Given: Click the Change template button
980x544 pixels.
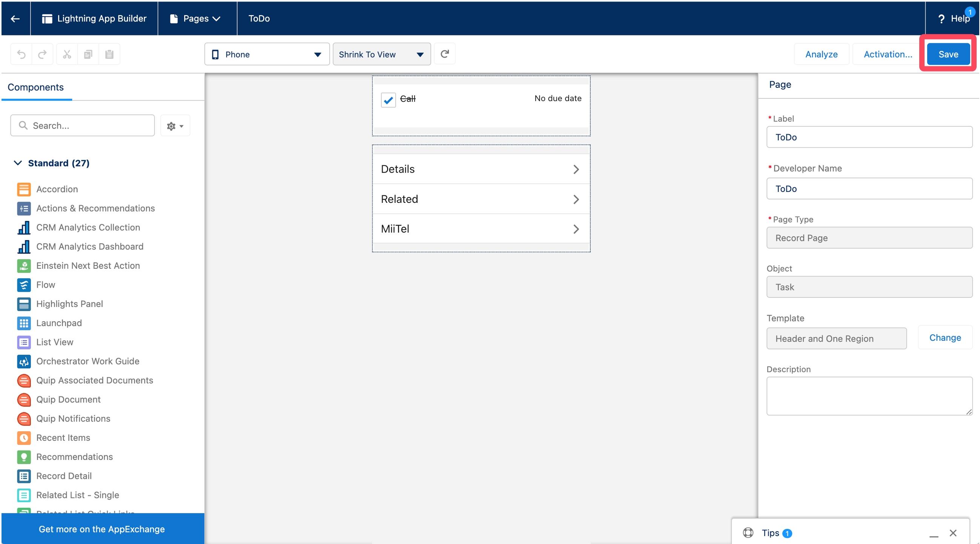Looking at the screenshot, I should [x=945, y=337].
